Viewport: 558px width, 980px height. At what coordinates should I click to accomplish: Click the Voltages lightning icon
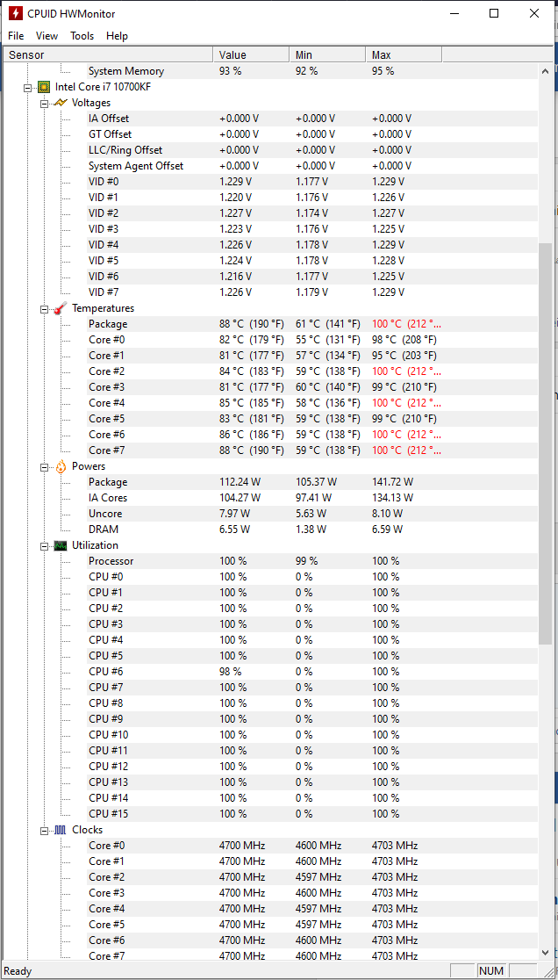(61, 103)
